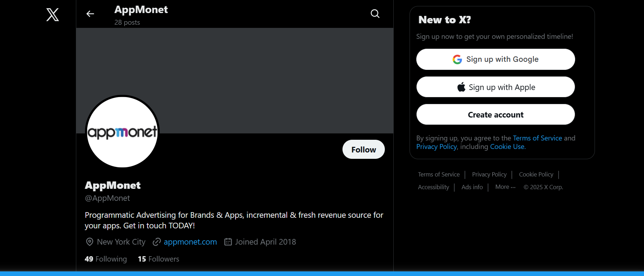Click the 'New to X?' heading
The height and width of the screenshot is (276, 644).
pyautogui.click(x=445, y=20)
